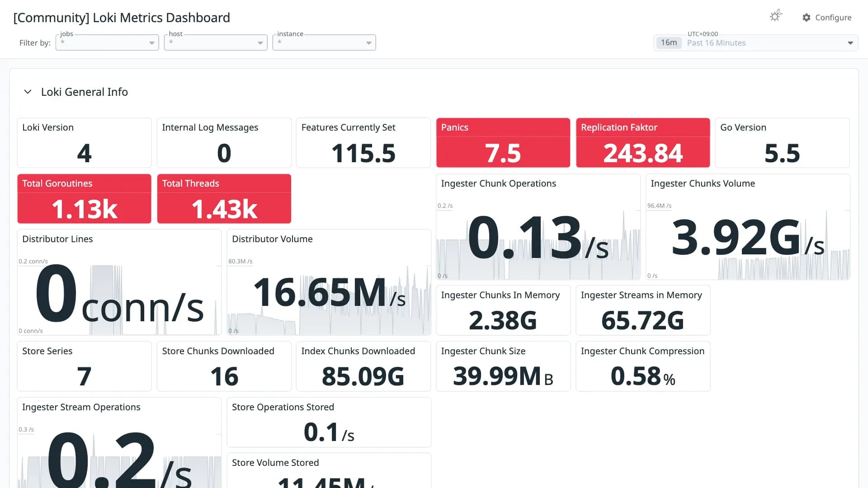Click the 1.13k goroutines value
The height and width of the screenshot is (488, 868).
pos(85,209)
